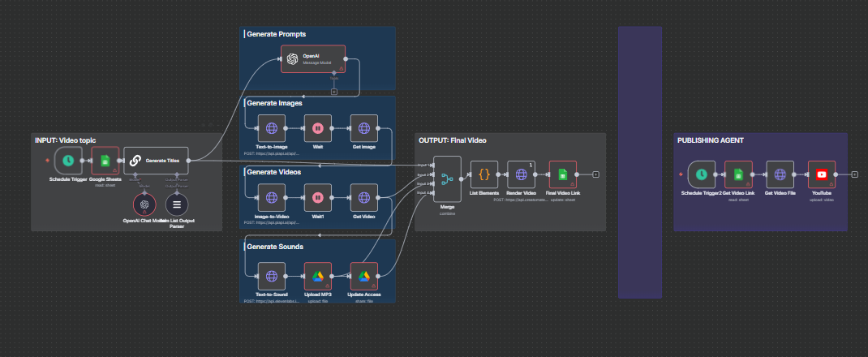Open the Render Video node
The width and height of the screenshot is (868, 357).
tap(521, 174)
